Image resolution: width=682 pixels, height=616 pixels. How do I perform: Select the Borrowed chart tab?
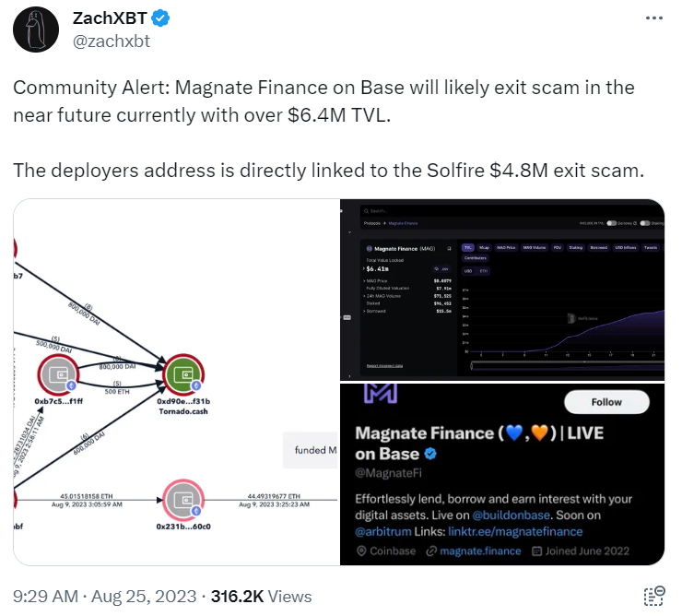pyautogui.click(x=598, y=247)
